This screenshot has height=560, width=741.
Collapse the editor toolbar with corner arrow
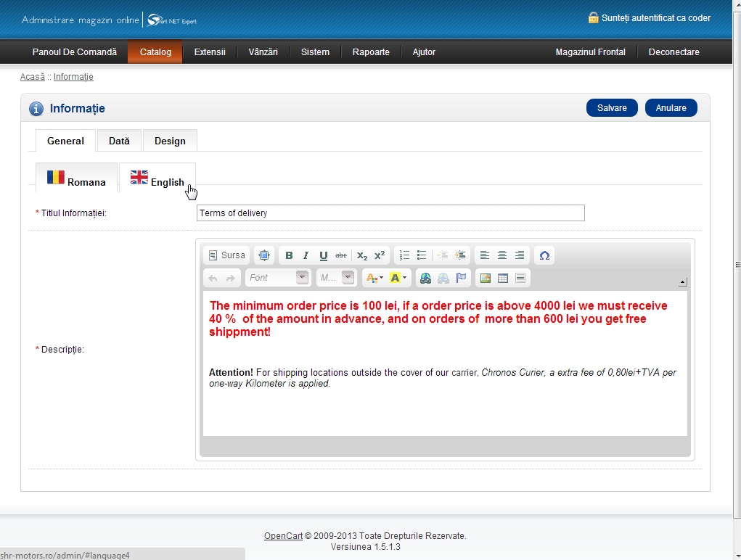pyautogui.click(x=682, y=282)
